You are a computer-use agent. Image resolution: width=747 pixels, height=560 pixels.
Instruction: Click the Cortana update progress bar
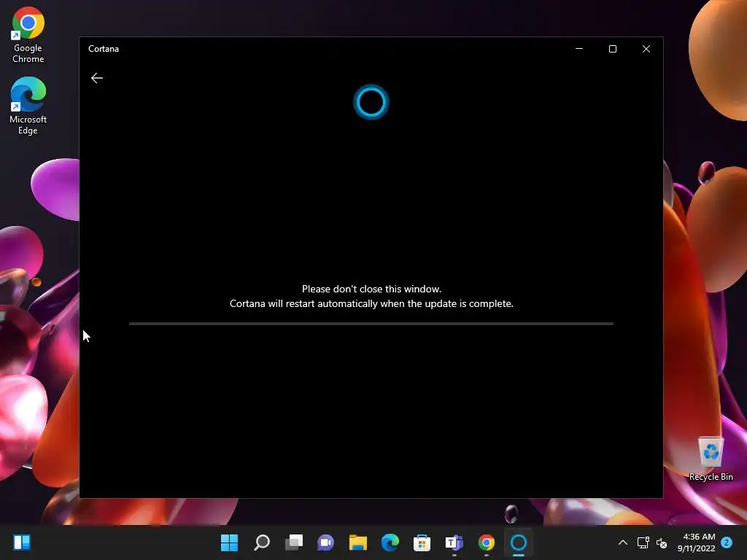coord(371,324)
